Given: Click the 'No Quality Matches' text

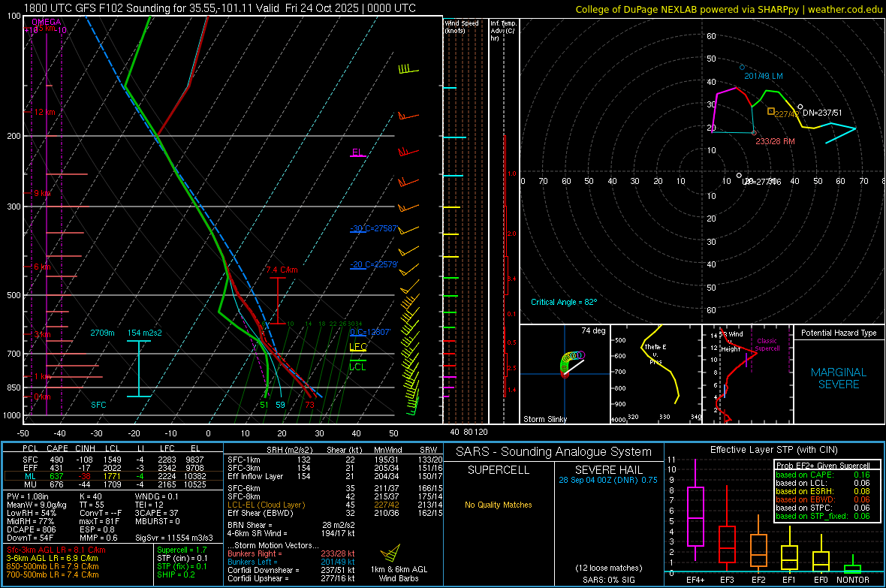Looking at the screenshot, I should tap(499, 505).
